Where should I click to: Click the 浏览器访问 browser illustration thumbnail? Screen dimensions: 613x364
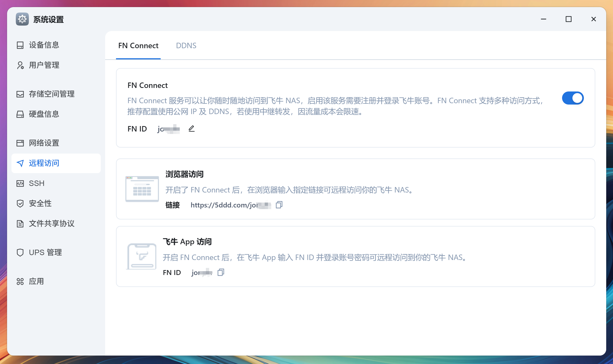[x=142, y=189]
